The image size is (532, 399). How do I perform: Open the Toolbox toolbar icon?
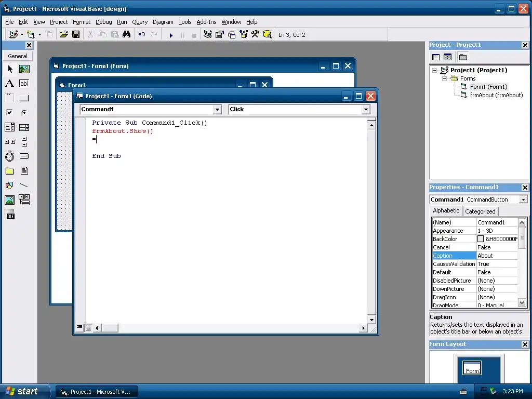(x=255, y=34)
